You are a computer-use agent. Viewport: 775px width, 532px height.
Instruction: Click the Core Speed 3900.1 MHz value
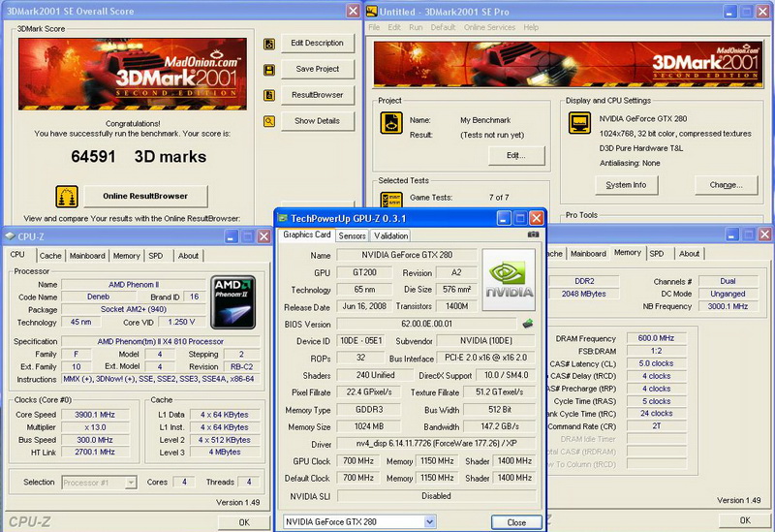pyautogui.click(x=94, y=415)
